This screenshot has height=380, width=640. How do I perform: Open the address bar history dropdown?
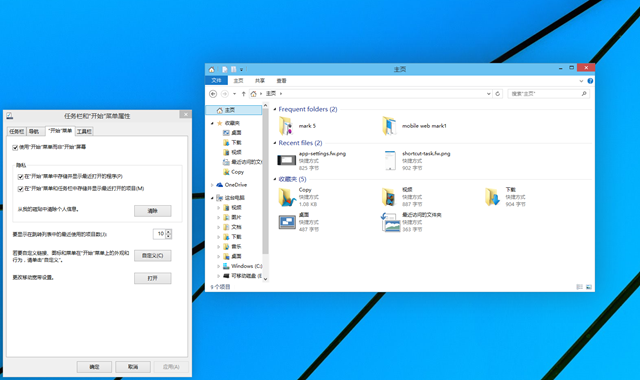point(489,94)
